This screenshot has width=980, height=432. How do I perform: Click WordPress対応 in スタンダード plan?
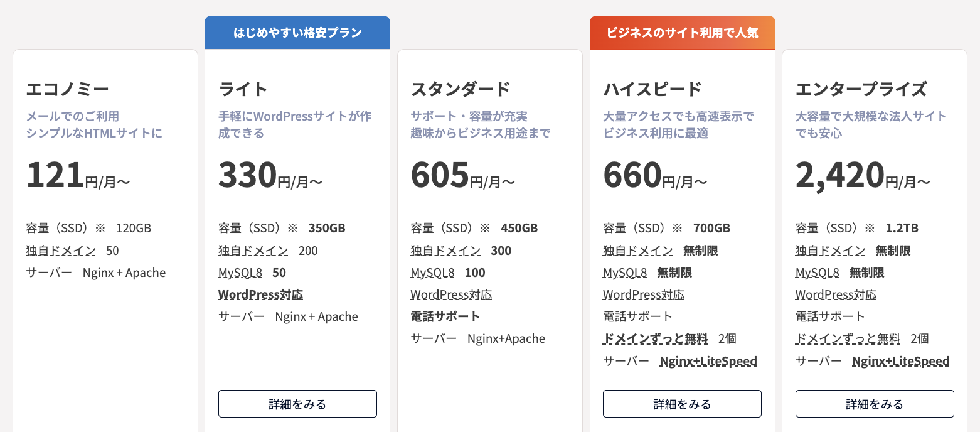point(451,295)
